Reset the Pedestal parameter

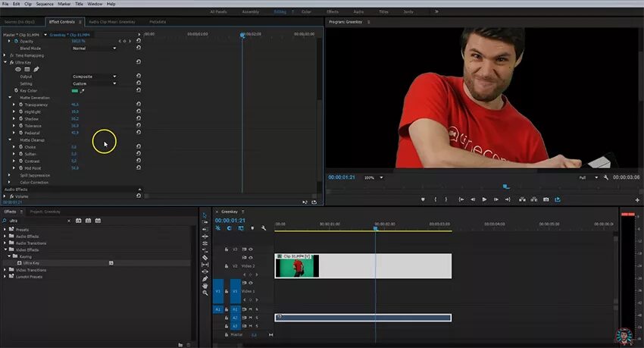(x=139, y=132)
